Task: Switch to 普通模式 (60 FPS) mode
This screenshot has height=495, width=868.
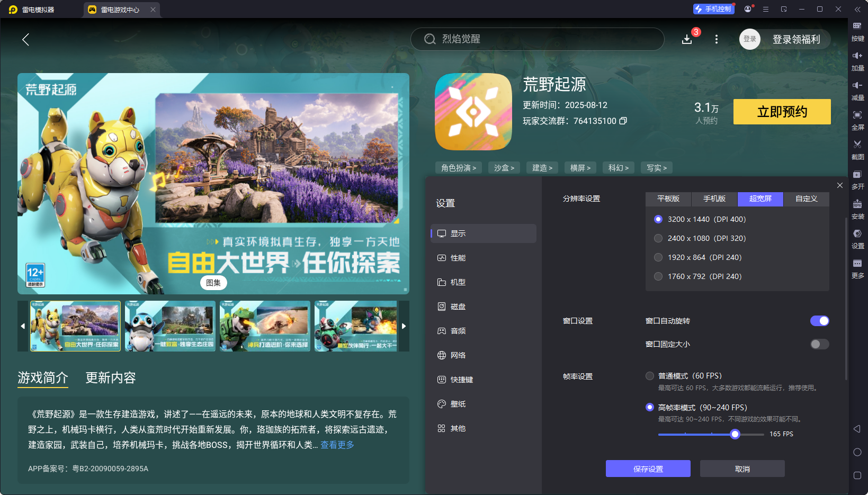Action: pos(650,376)
